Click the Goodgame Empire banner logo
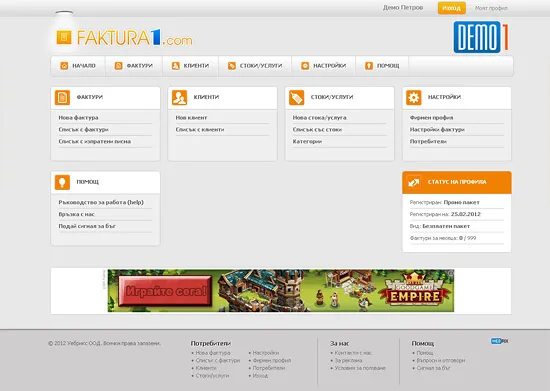 click(414, 291)
